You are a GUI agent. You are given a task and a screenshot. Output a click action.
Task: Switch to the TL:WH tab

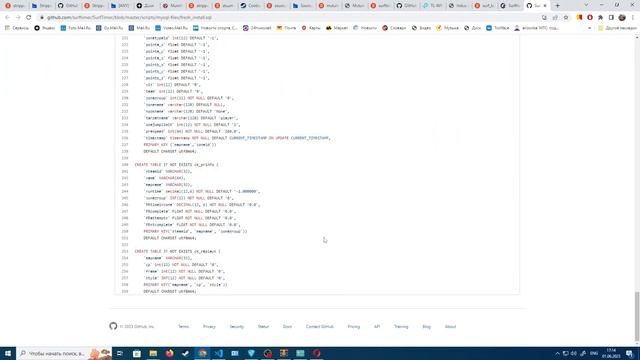[432, 6]
